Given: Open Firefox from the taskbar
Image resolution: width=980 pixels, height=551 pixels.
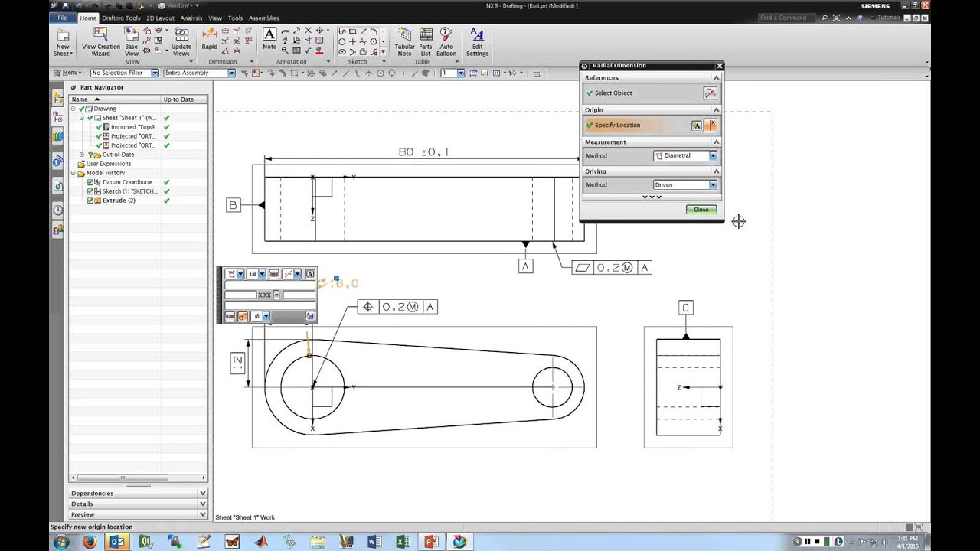Looking at the screenshot, I should [x=90, y=542].
